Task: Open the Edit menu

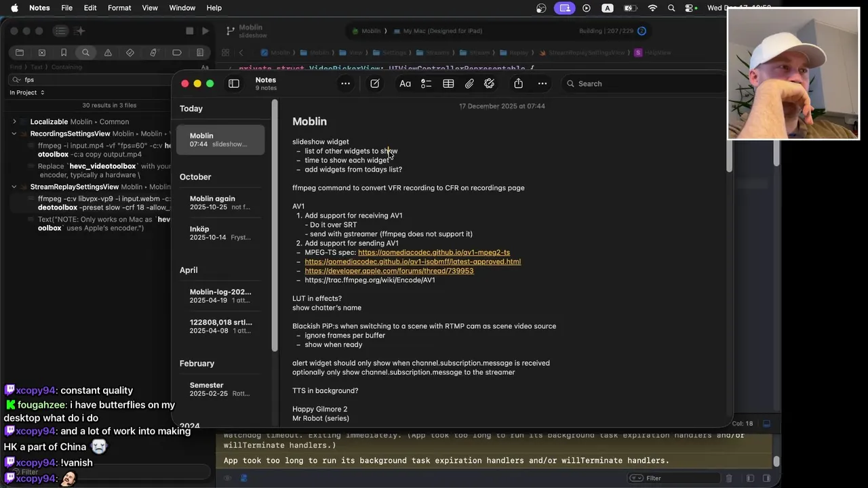Action: pyautogui.click(x=90, y=7)
